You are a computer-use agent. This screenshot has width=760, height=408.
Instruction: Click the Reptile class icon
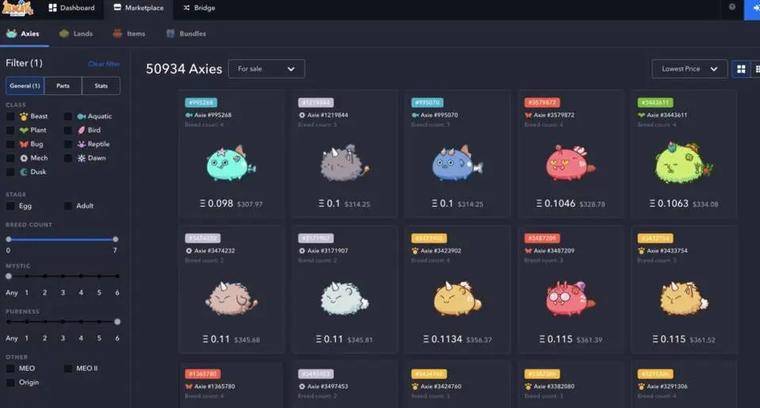tap(81, 144)
